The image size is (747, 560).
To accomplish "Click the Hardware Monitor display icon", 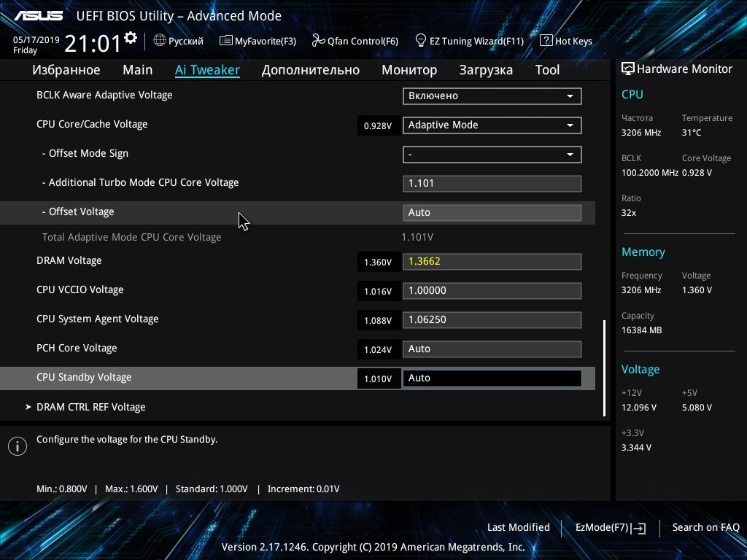I will (x=628, y=69).
